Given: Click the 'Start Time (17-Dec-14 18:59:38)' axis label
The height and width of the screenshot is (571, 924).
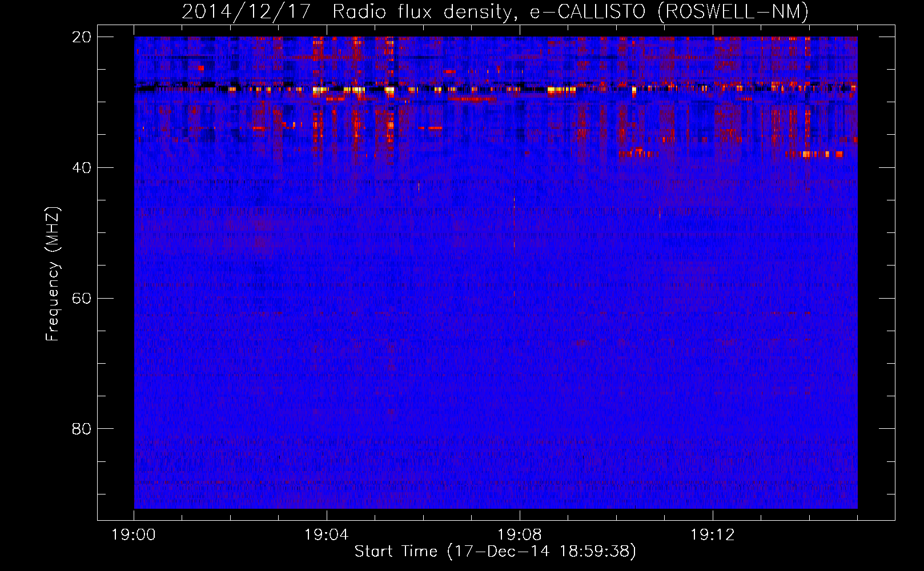Looking at the screenshot, I should pos(495,552).
